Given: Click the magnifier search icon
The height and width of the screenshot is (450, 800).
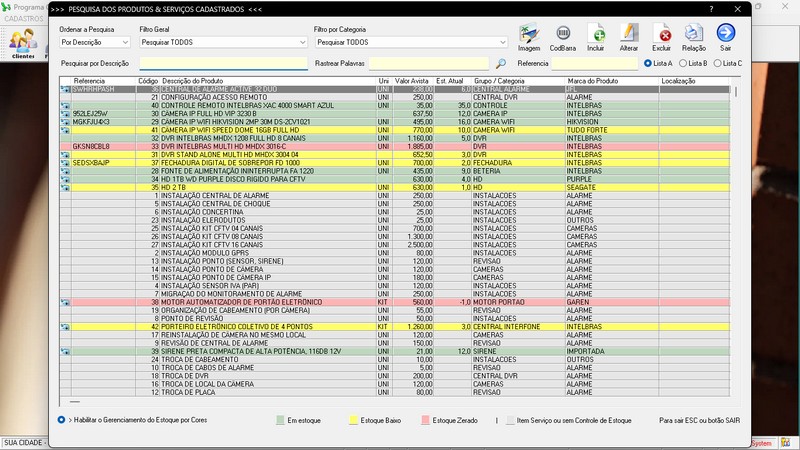Looking at the screenshot, I should [501, 63].
